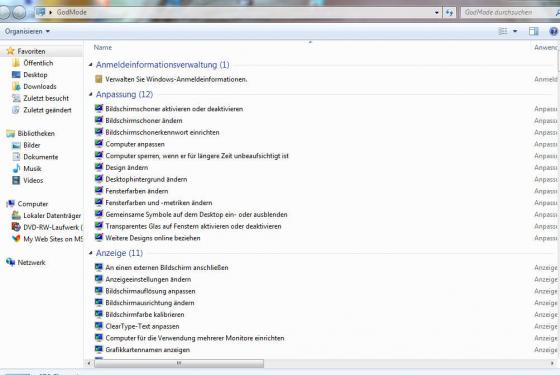Click the horizontal scrollbar right arrow

pyautogui.click(x=552, y=363)
